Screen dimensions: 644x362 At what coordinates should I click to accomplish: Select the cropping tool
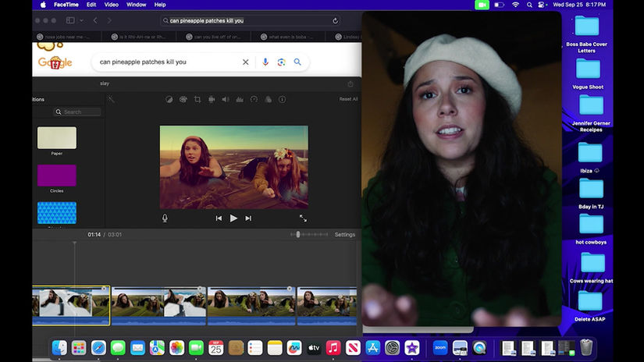(x=197, y=99)
